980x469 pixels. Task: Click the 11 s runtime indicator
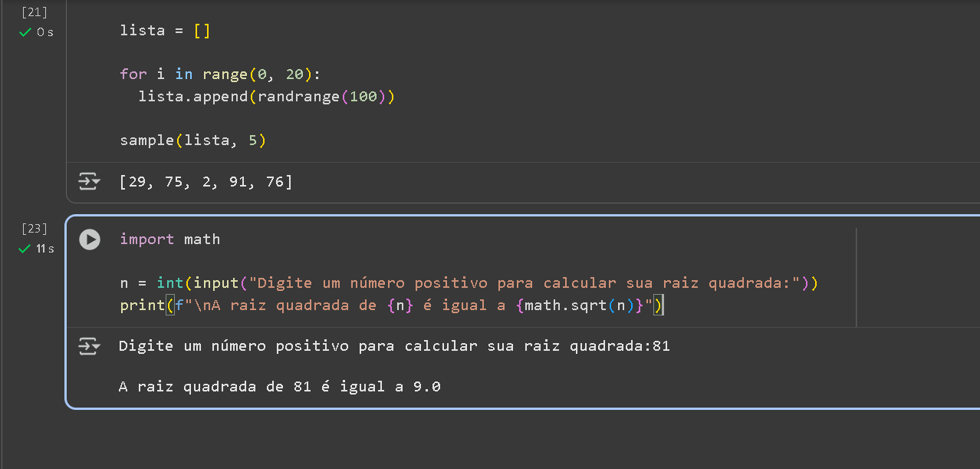click(47, 248)
